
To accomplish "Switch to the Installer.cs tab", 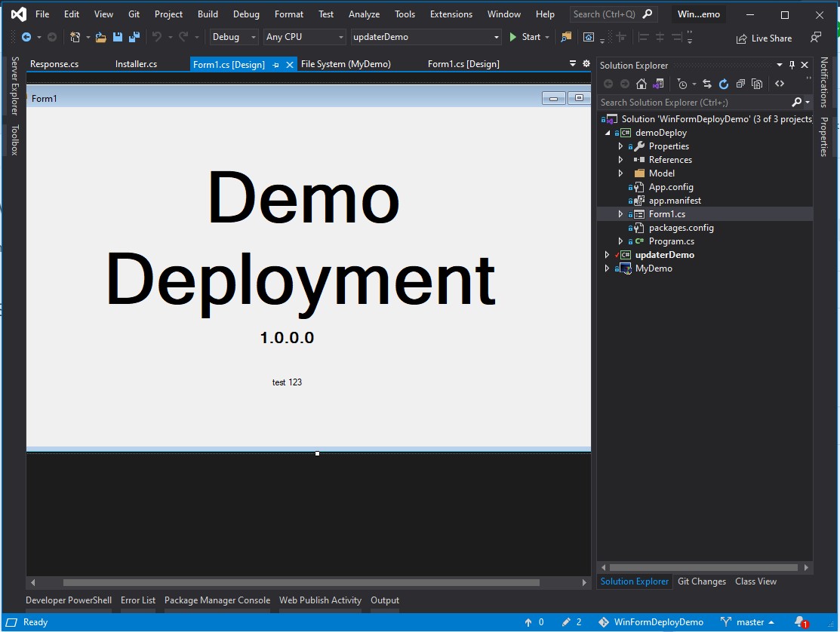I will click(136, 64).
